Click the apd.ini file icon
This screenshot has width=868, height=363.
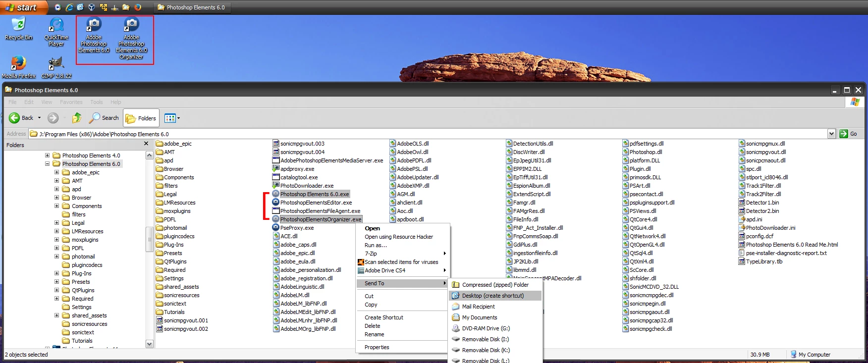(742, 219)
